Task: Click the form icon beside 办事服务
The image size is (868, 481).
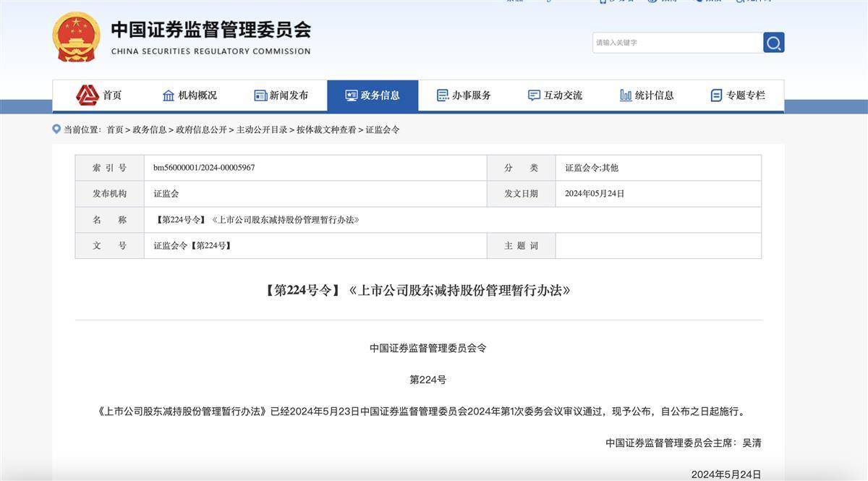Action: click(443, 95)
